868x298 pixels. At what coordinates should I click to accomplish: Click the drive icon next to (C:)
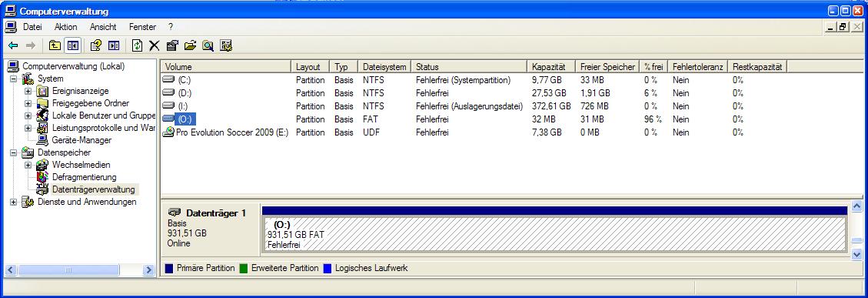168,80
